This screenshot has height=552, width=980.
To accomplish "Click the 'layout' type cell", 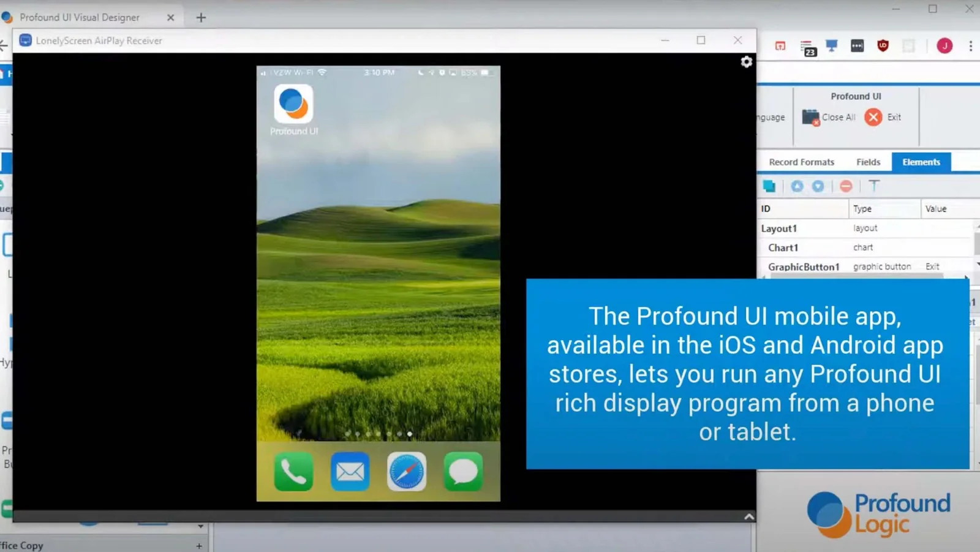I will pos(865,228).
